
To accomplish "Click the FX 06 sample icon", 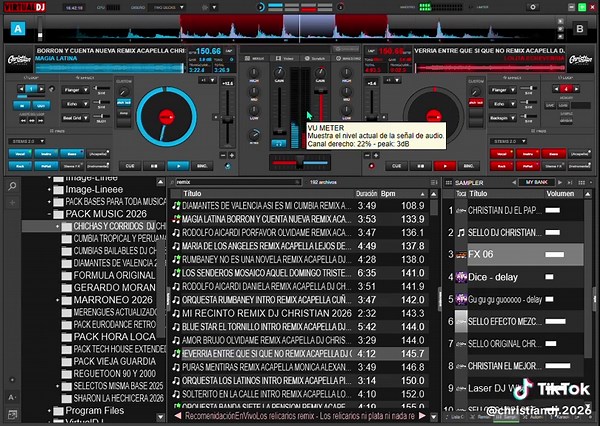I will 461,255.
